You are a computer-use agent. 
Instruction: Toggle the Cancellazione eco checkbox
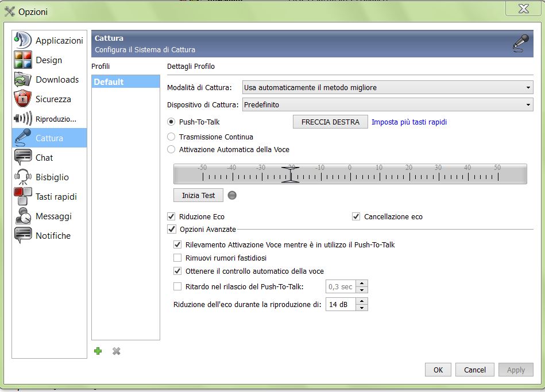click(x=356, y=217)
